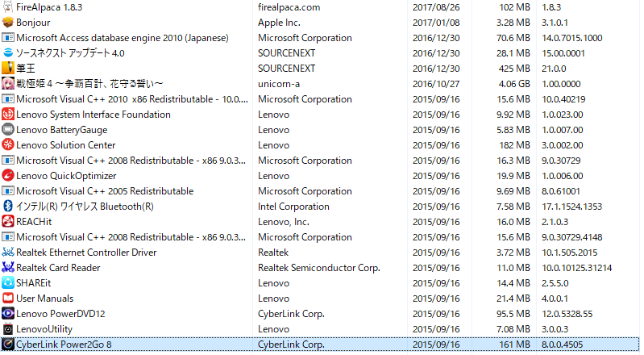This screenshot has height=355, width=644.
Task: Select the User Manuals entry name
Action: point(45,299)
